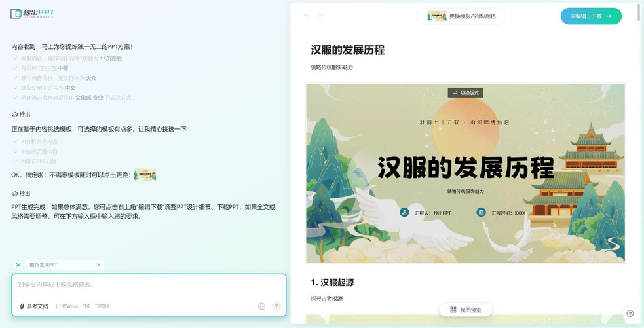Click the sparkle AI icon above input
The height and width of the screenshot is (328, 644).
18,265
